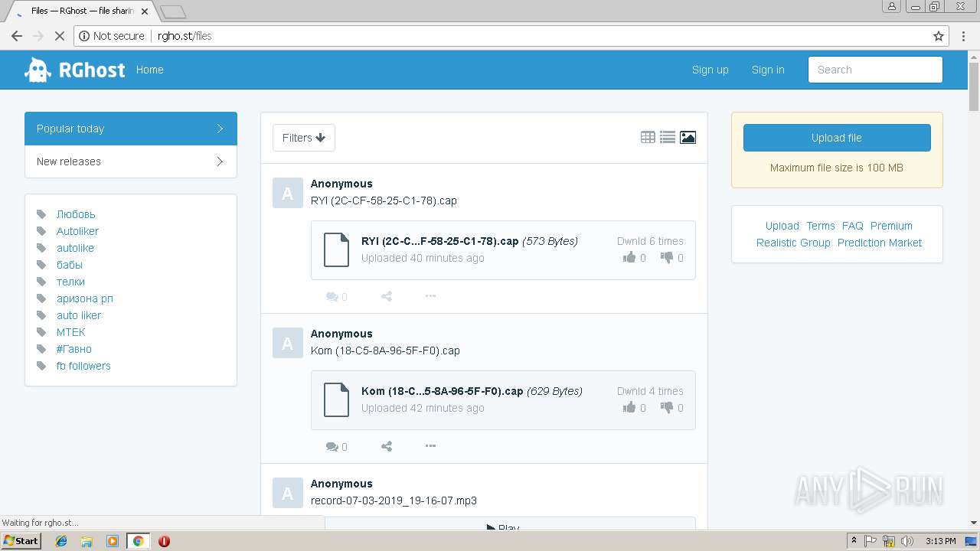Show hidden system tray icons
The width and height of the screenshot is (980, 551).
(x=854, y=541)
